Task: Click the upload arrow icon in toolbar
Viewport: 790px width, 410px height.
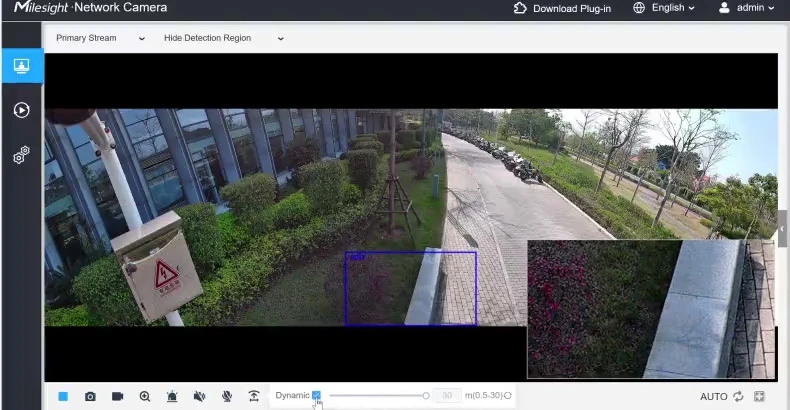Action: (x=254, y=396)
